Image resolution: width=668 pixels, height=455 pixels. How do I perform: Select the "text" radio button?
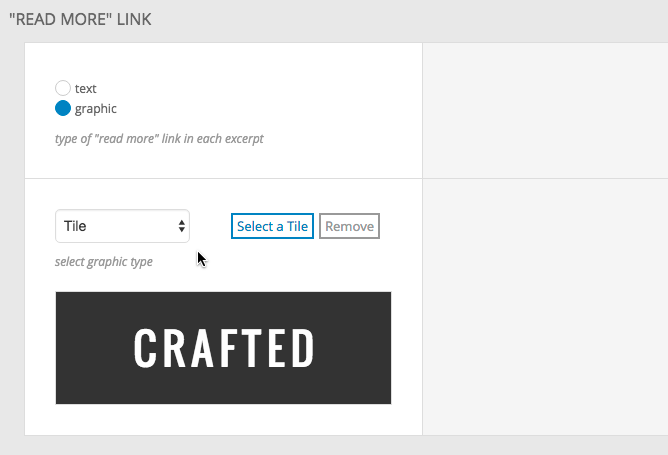pos(63,88)
